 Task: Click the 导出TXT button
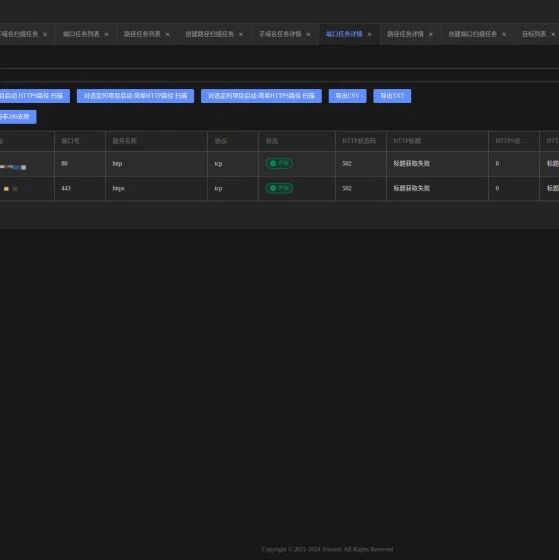[x=392, y=96]
